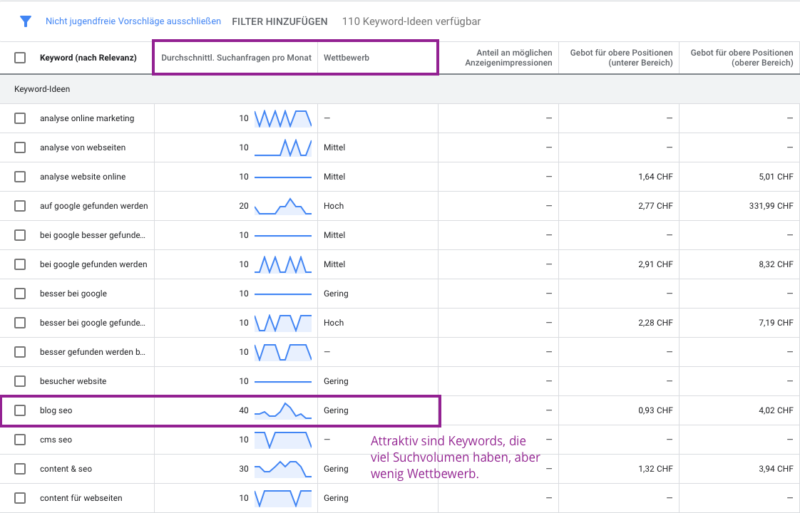Select checkbox for 'bei google gefunden werden'
The image size is (800, 513).
[20, 264]
